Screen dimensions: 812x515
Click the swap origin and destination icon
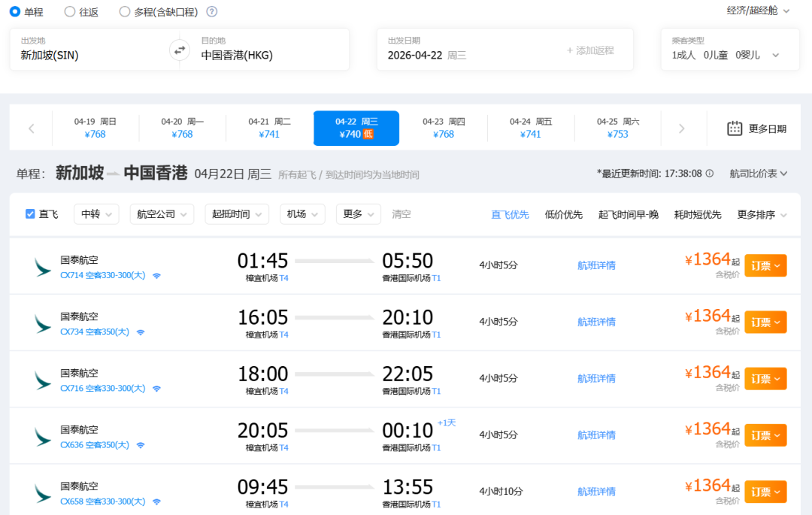179,50
